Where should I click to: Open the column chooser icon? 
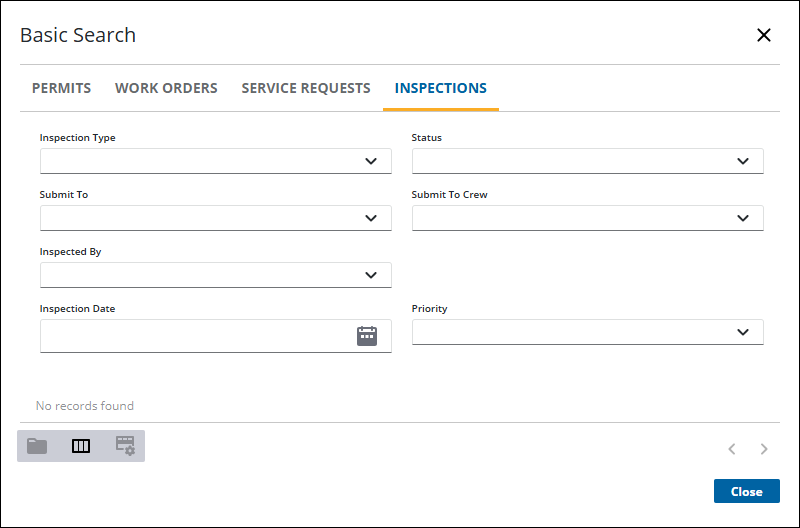pyautogui.click(x=81, y=446)
